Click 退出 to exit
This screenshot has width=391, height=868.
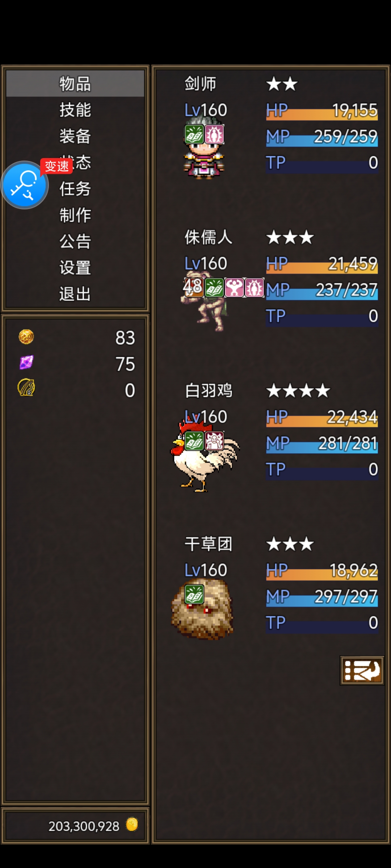(x=75, y=294)
